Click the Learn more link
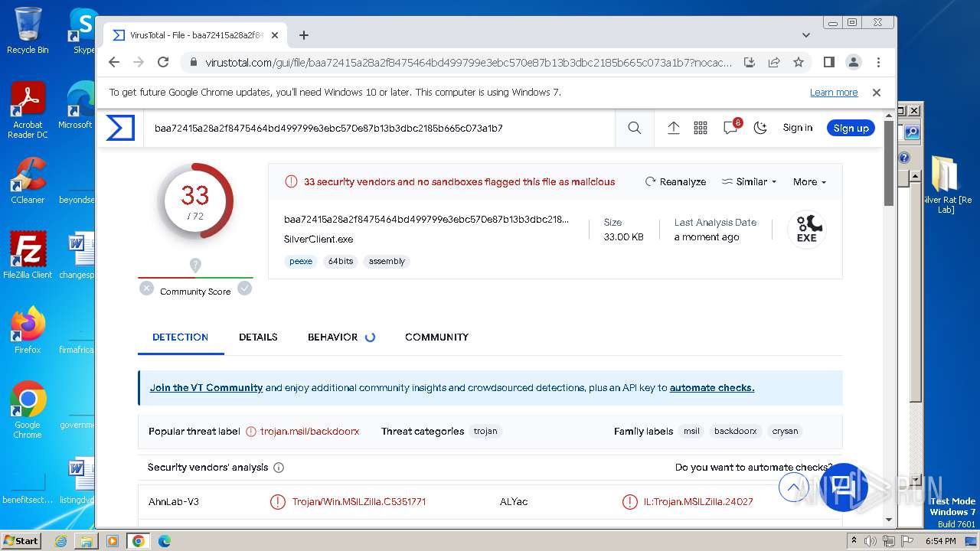Screen dimensions: 980x551 pos(834,93)
